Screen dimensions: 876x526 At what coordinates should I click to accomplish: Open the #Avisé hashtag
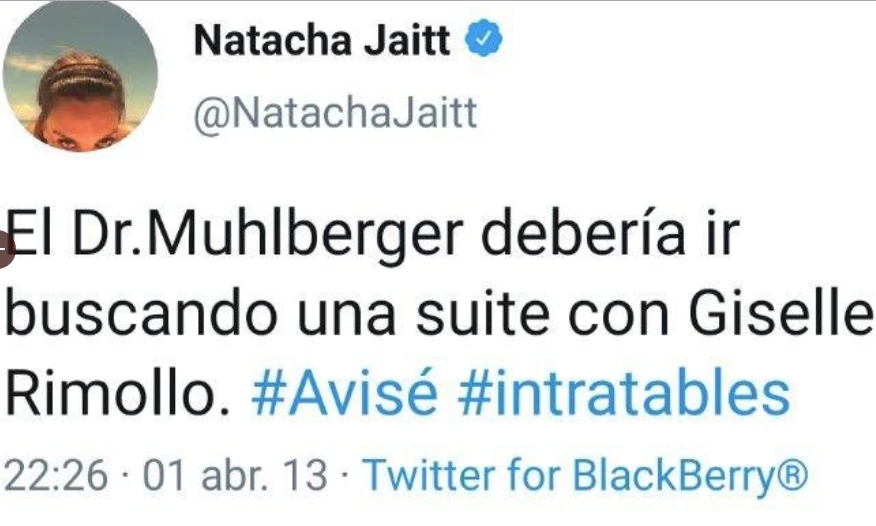tap(344, 393)
